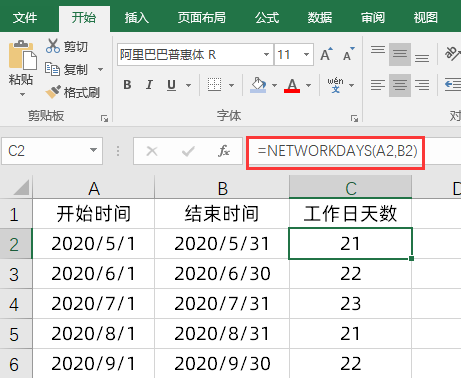Image resolution: width=461 pixels, height=378 pixels.
Task: Apply borders using the border grid icon
Action: tap(214, 85)
